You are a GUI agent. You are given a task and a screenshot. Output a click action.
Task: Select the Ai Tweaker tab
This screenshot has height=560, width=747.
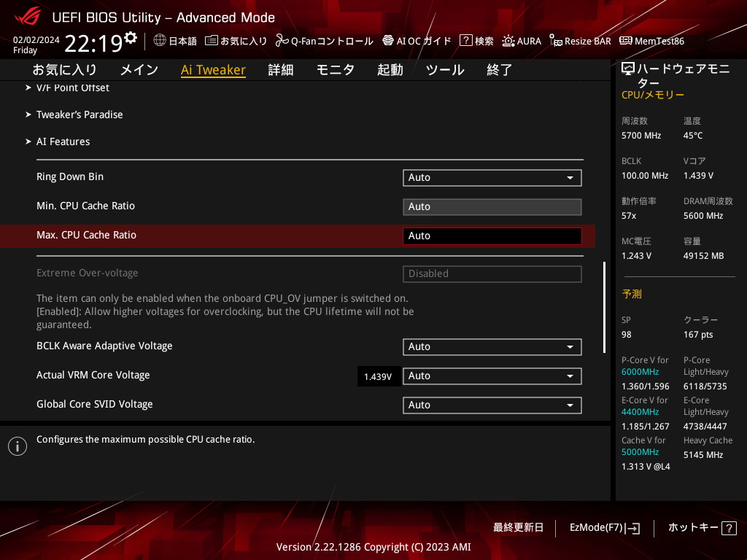213,70
